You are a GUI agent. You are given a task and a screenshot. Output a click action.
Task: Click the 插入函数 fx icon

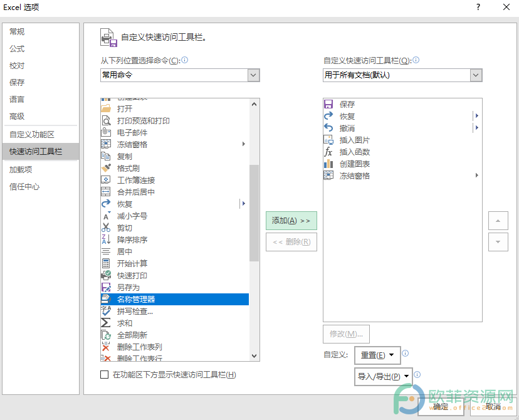click(328, 152)
